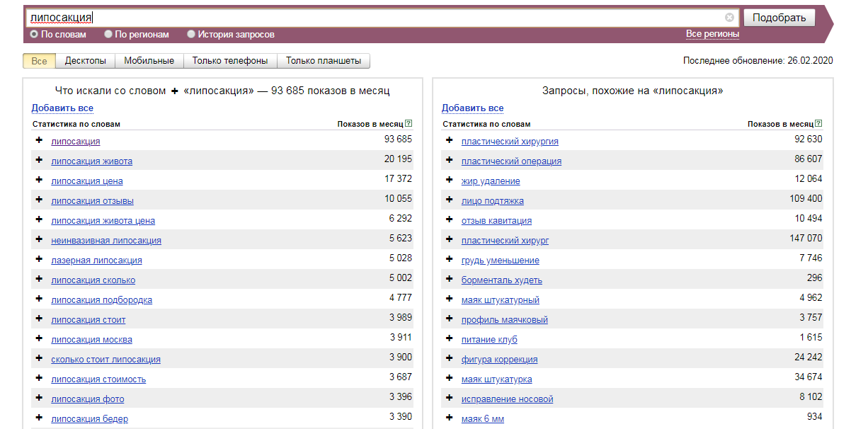The height and width of the screenshot is (429, 868).
Task: Choose История запросов radio option
Action: 191,34
